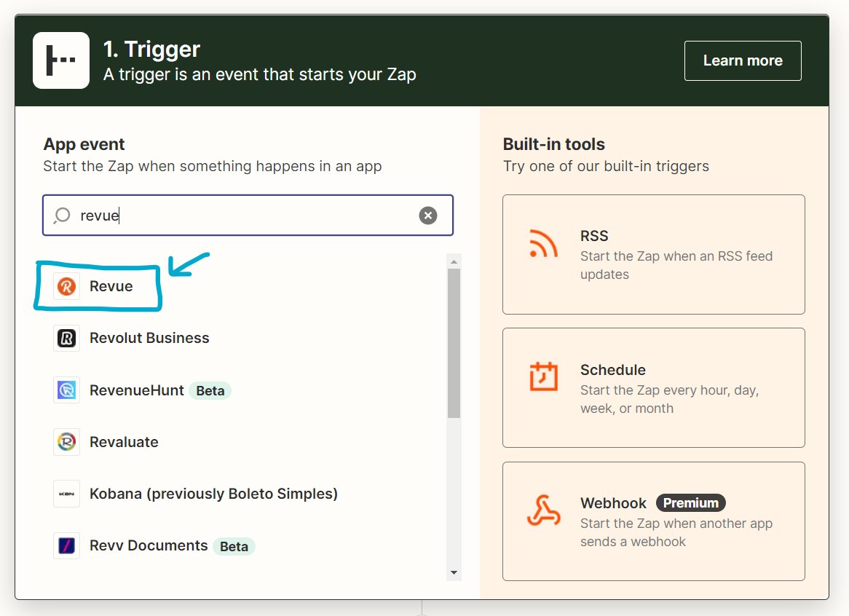
Task: Click the Webhook icon
Action: tap(544, 510)
